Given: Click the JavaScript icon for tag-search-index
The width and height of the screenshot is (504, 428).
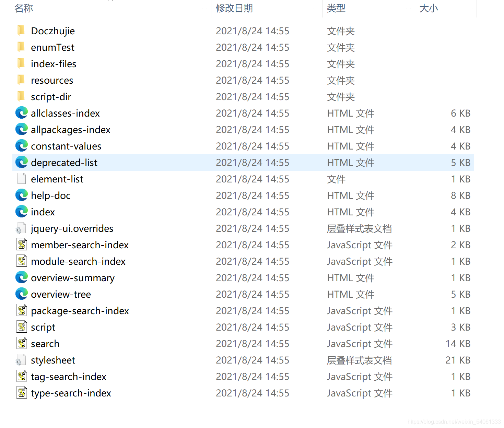Looking at the screenshot, I should [x=22, y=376].
